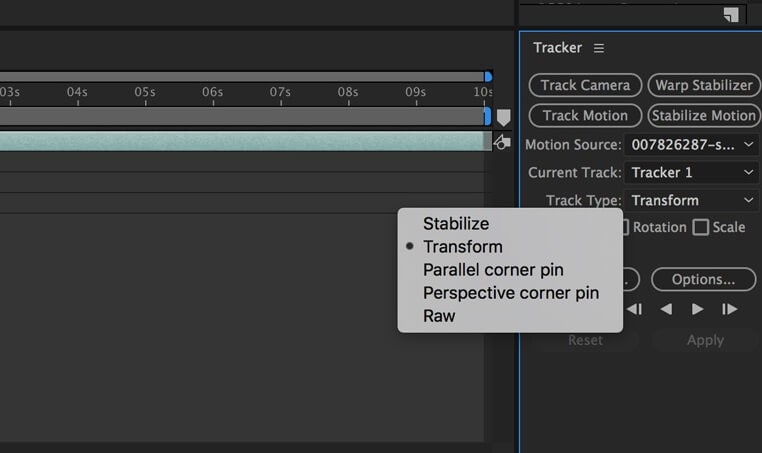Click the comp marker bin icon
The image size is (762, 453).
[x=504, y=117]
